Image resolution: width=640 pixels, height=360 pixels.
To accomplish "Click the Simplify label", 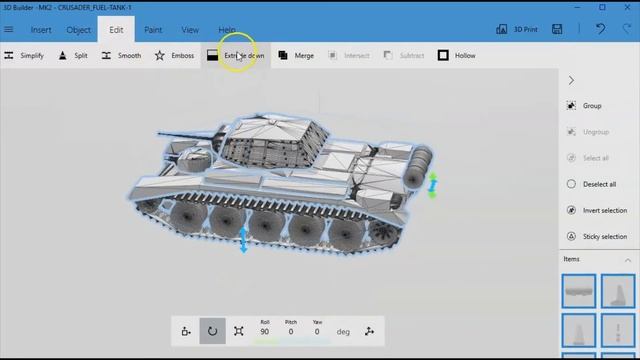I will coord(32,56).
